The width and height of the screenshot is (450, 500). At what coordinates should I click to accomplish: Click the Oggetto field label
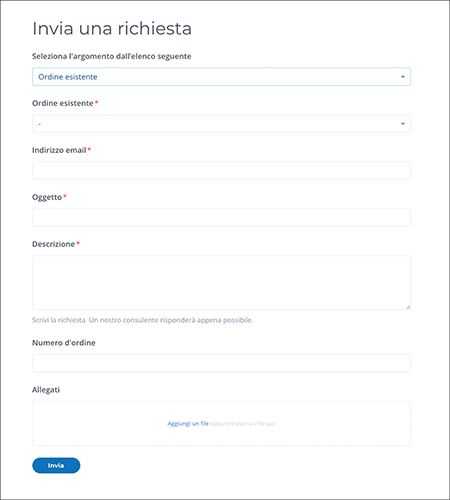tap(47, 197)
